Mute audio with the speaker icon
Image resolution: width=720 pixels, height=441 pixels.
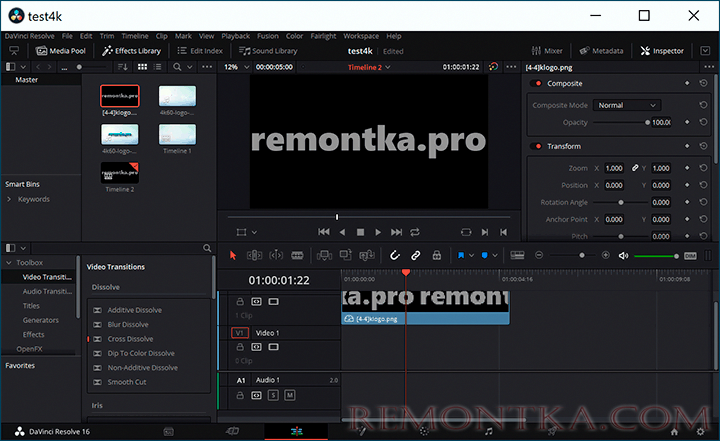(x=623, y=256)
